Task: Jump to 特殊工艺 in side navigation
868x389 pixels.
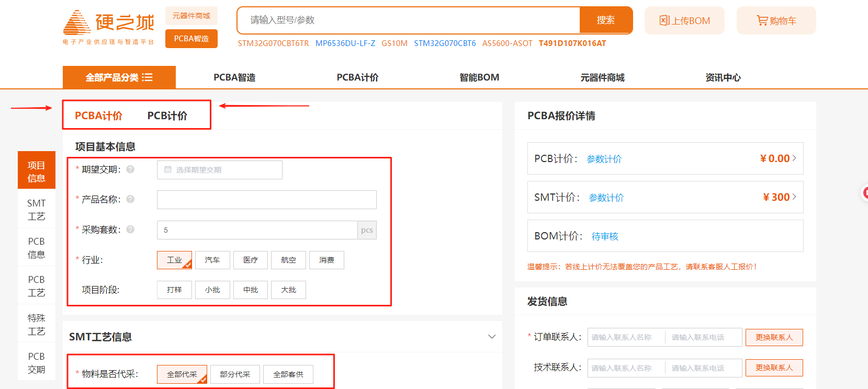Action: pyautogui.click(x=37, y=324)
